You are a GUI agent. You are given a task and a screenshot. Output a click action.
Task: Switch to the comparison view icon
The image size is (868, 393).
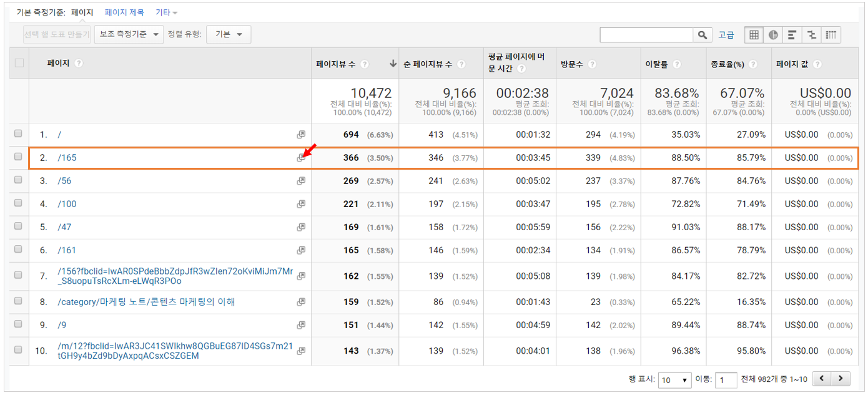click(x=811, y=35)
